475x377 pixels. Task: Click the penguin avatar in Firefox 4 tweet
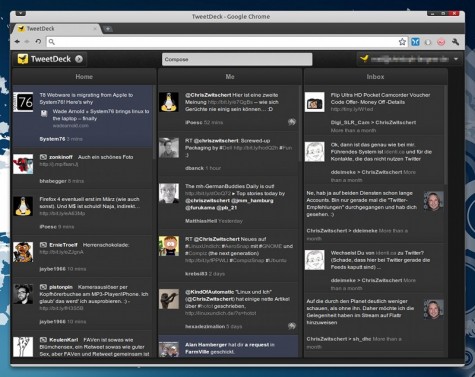click(x=23, y=206)
